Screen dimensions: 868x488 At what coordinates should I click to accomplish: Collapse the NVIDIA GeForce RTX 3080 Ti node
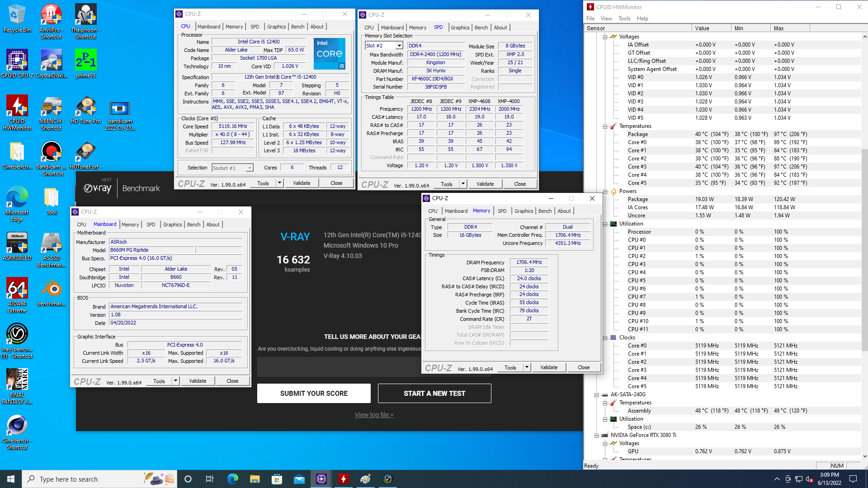click(596, 435)
